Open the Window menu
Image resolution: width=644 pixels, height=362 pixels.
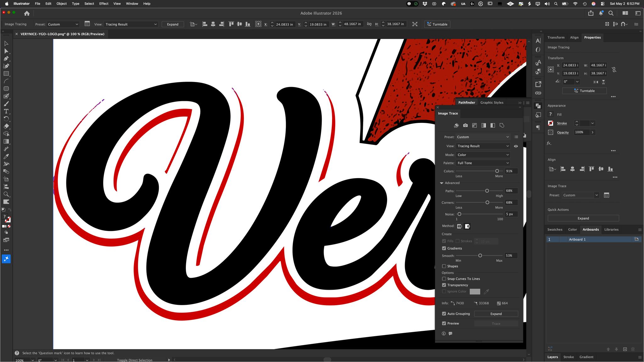pos(132,4)
